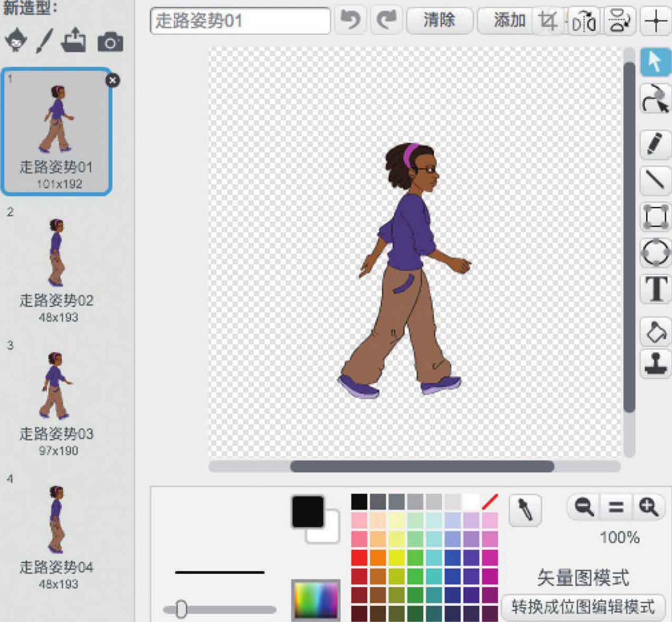The width and height of the screenshot is (672, 622).
Task: Choose the Stamp duplicate tool
Action: [x=655, y=364]
